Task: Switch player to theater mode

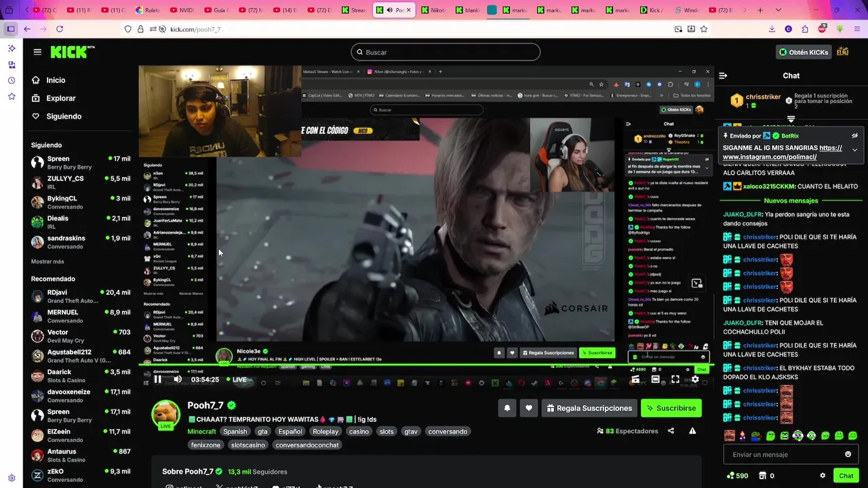Action: (x=655, y=380)
